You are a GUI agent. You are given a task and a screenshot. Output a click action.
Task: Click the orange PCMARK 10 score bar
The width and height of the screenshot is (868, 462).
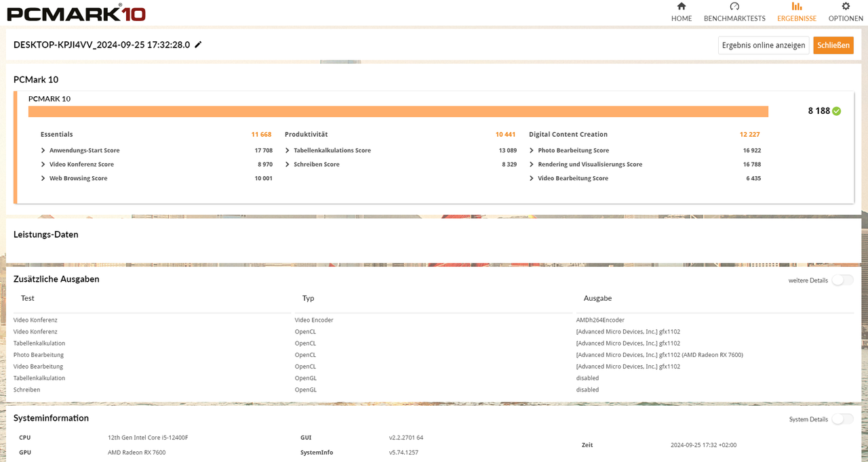(398, 112)
